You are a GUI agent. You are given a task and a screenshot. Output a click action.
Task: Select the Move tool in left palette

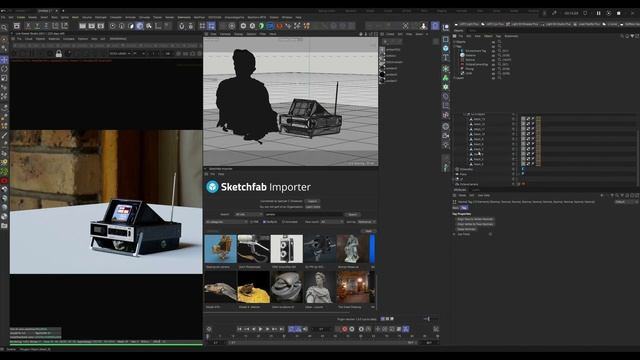click(4, 60)
